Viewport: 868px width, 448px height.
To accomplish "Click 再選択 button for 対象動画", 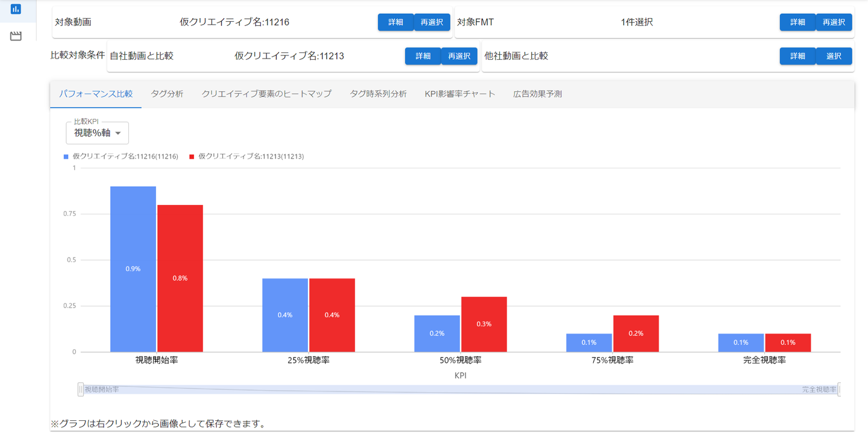I will coord(432,22).
